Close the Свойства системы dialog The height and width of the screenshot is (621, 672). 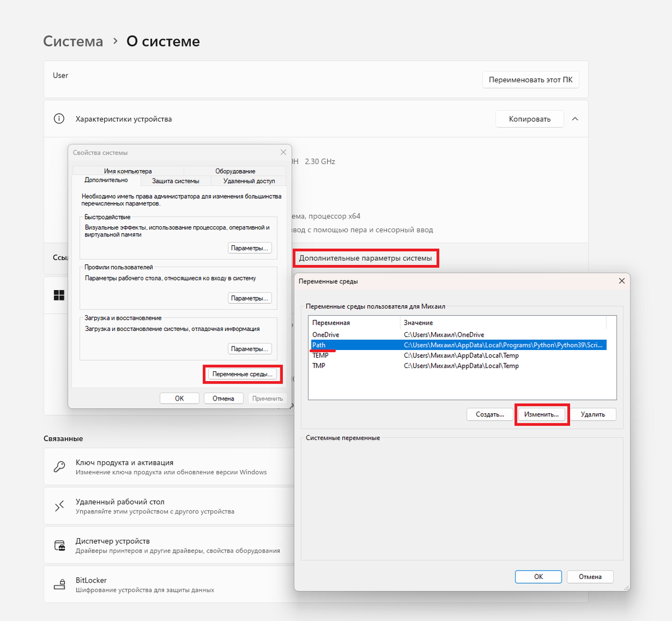283,152
